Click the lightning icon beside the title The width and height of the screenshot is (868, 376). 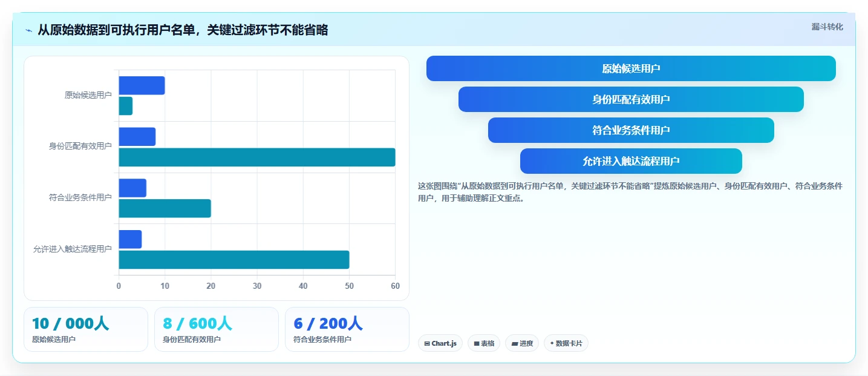coord(29,30)
